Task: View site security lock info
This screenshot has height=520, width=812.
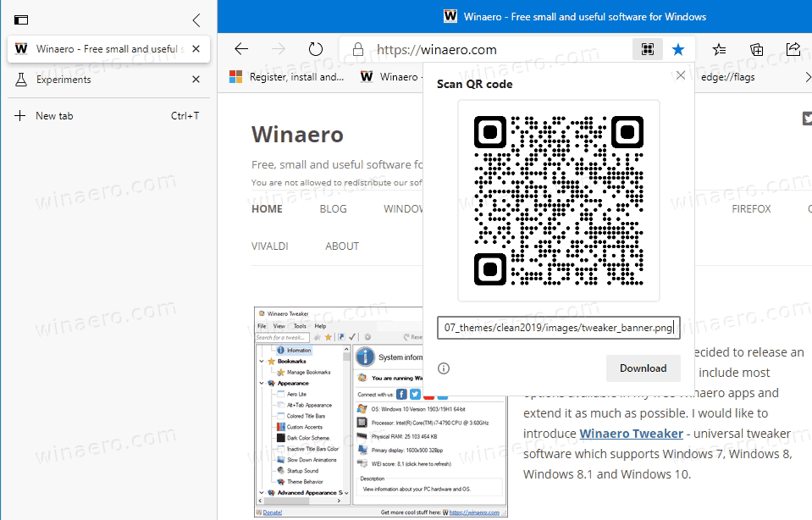Action: click(x=357, y=50)
